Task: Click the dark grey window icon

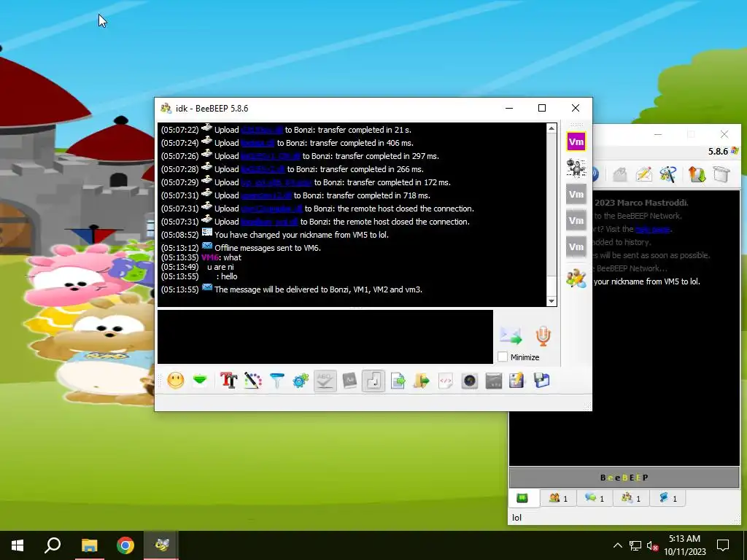Action: (494, 381)
